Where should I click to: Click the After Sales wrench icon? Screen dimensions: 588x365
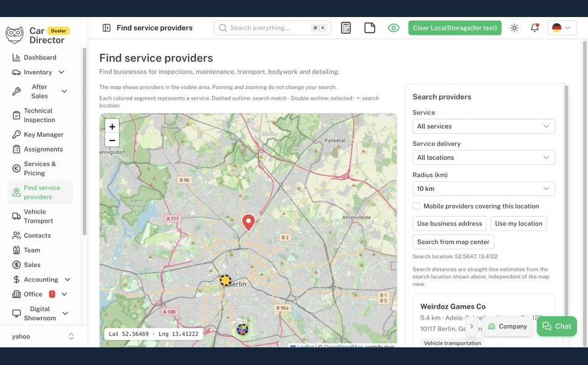point(16,91)
